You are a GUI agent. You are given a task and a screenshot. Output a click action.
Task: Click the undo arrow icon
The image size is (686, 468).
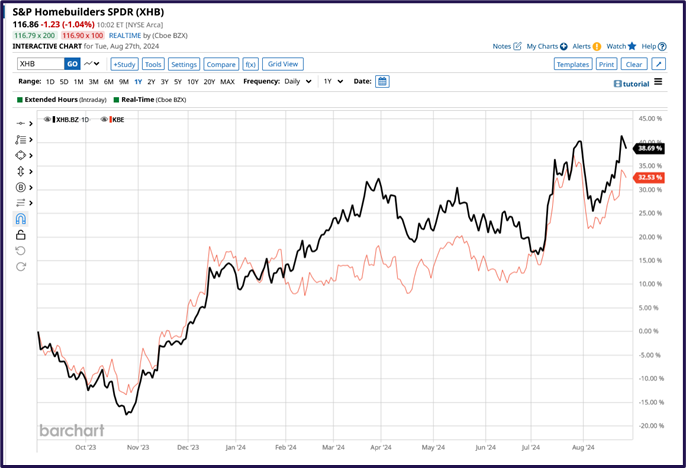[21, 251]
